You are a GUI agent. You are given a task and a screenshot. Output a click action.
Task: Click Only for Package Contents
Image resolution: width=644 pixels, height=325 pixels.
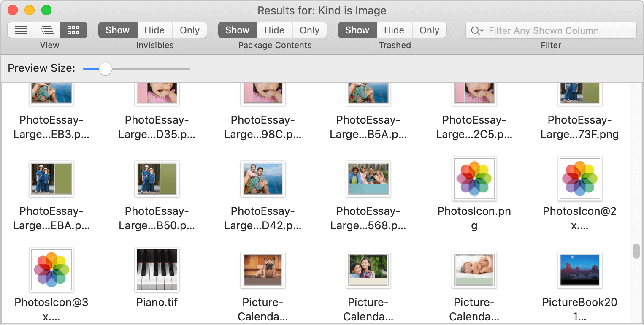(309, 30)
